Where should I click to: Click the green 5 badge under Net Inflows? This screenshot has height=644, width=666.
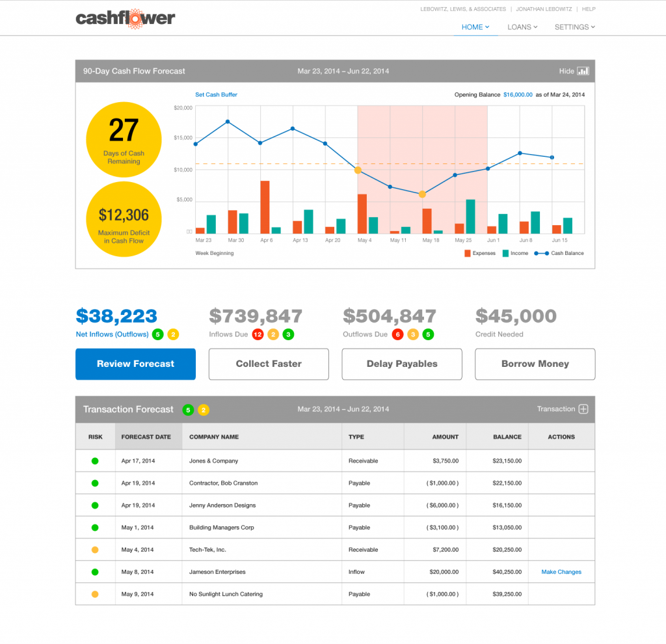click(x=157, y=334)
